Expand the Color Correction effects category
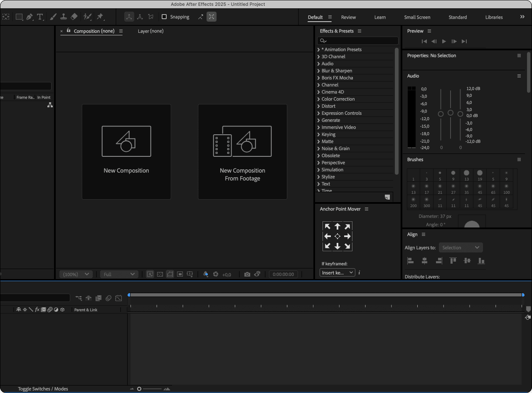The height and width of the screenshot is (393, 532). click(318, 99)
